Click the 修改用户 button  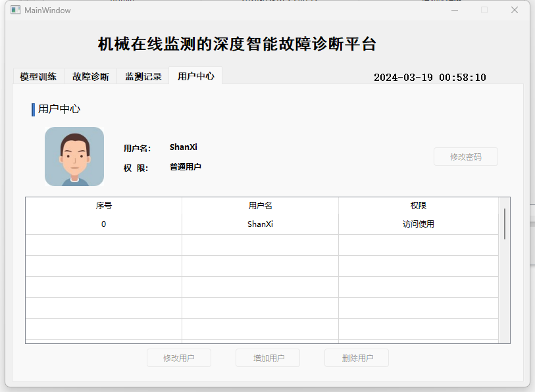point(179,358)
